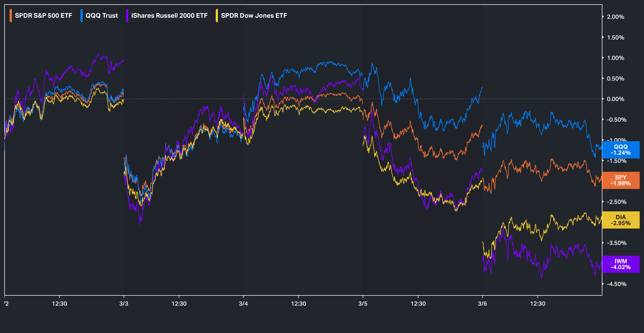Click the 1.00% label on the percent axis
Image resolution: width=644 pixels, height=333 pixels.
616,58
